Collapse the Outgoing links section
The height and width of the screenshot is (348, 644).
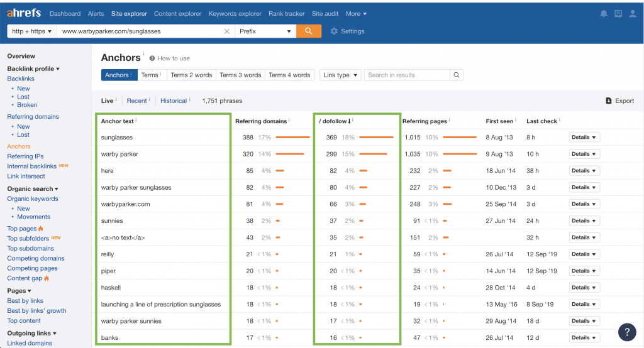click(x=31, y=333)
